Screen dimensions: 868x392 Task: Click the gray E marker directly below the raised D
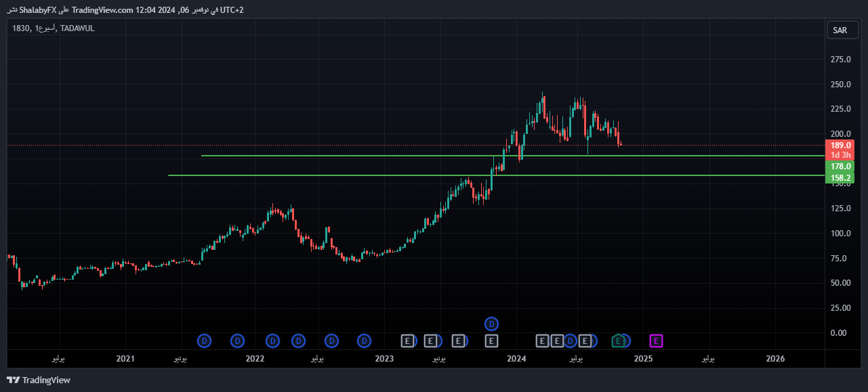point(492,341)
